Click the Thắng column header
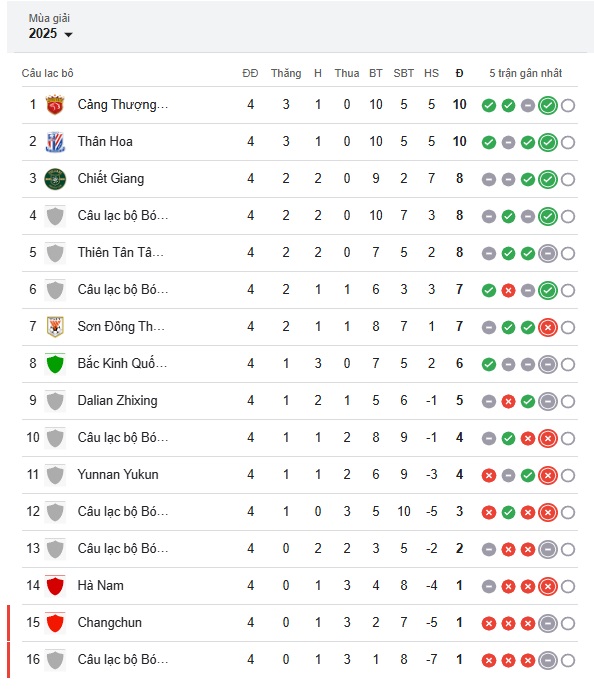The width and height of the screenshot is (594, 689). 286,73
